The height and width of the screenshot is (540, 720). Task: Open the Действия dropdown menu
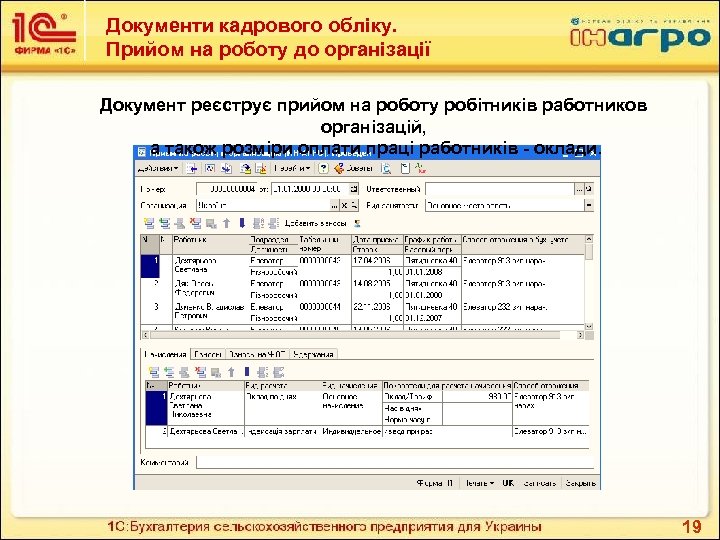158,169
